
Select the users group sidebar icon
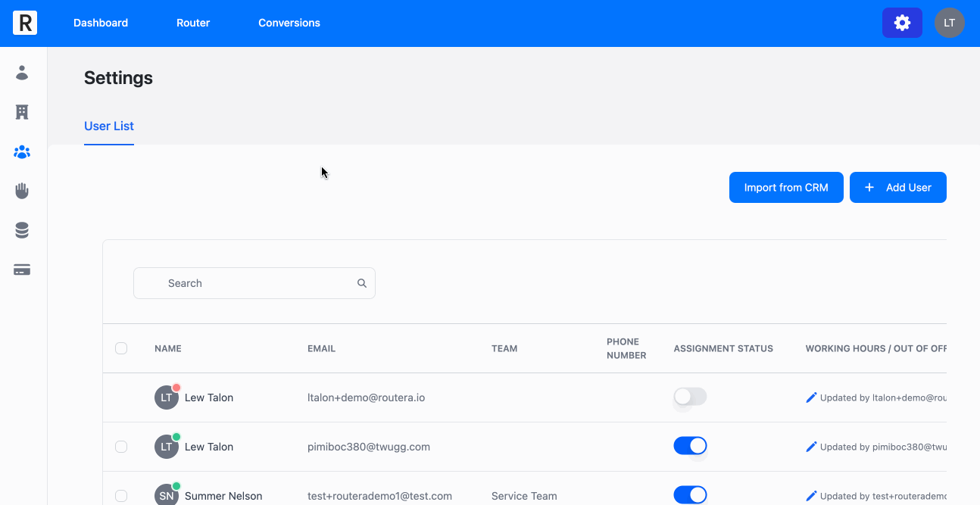tap(22, 152)
